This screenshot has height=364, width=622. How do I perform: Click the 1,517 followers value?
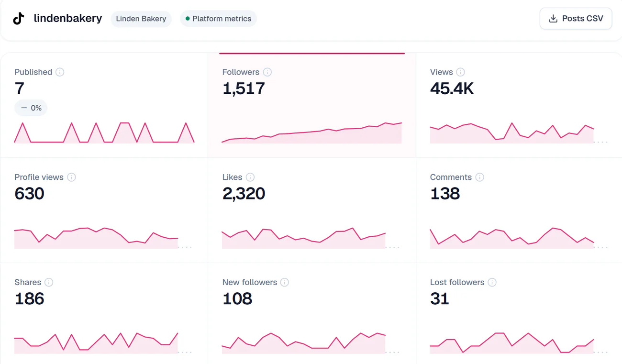pos(244,88)
